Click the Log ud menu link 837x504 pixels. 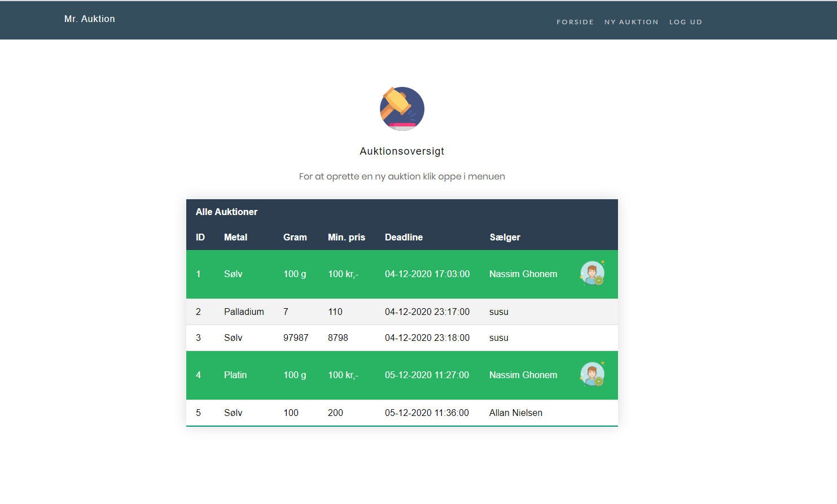click(x=685, y=22)
